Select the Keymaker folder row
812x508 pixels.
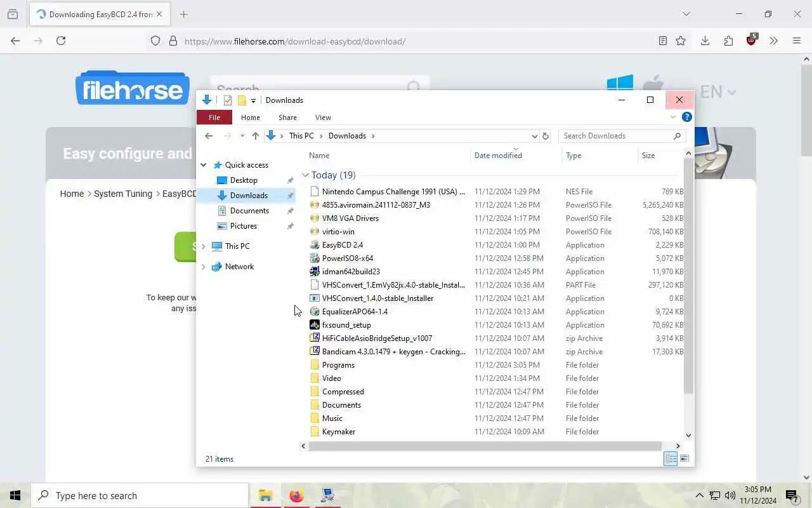point(496,432)
